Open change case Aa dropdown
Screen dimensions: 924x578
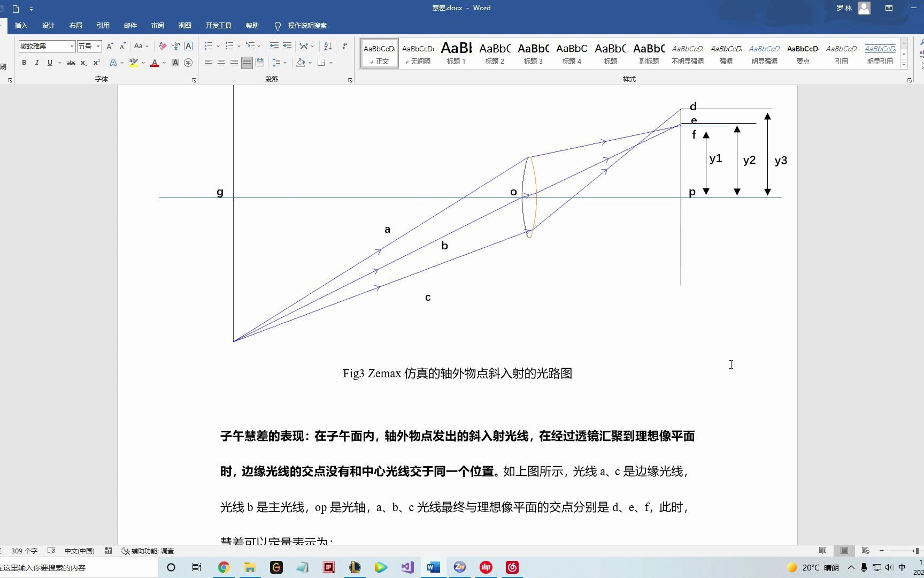141,46
